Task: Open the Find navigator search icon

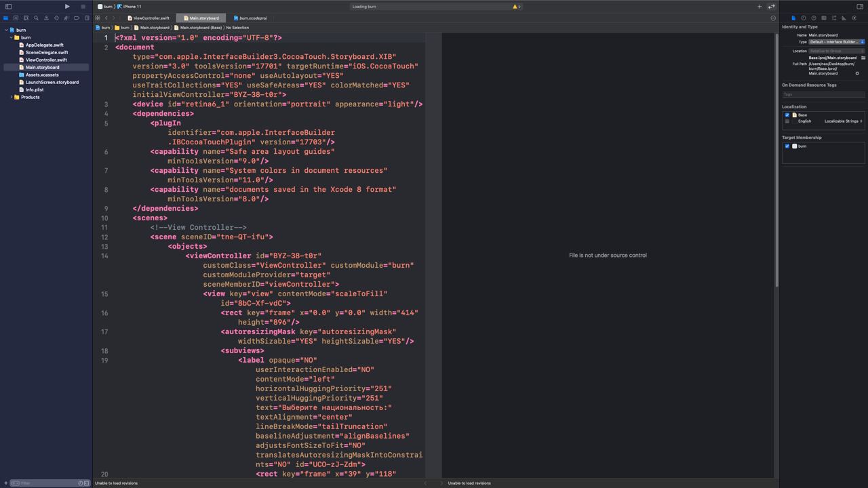Action: pyautogui.click(x=36, y=18)
